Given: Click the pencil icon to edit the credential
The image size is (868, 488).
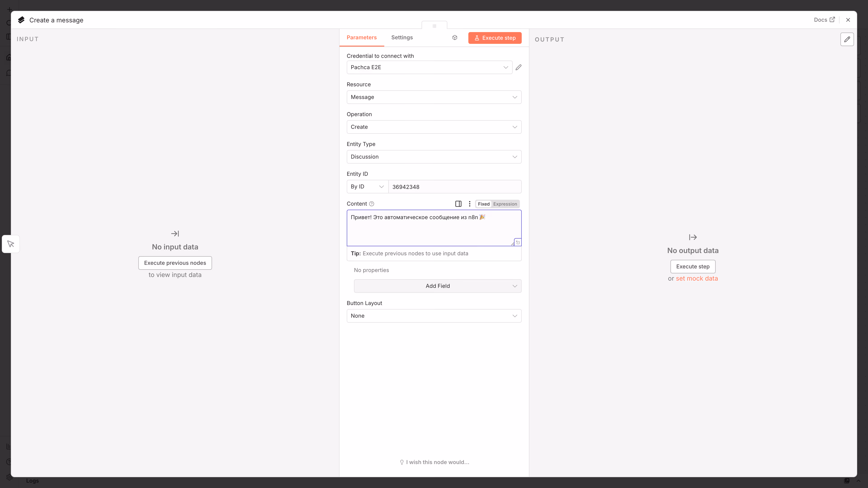Looking at the screenshot, I should [x=519, y=67].
